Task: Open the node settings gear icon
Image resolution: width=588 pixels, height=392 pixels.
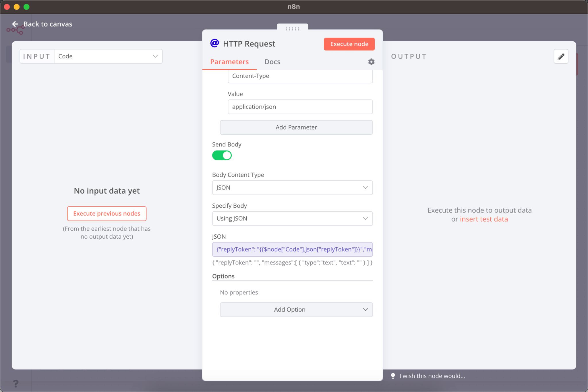Action: pos(371,62)
